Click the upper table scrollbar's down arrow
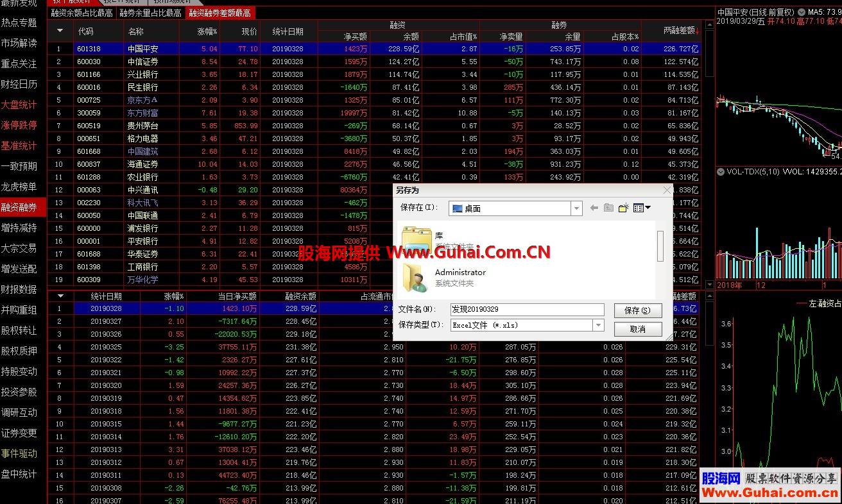 [x=709, y=284]
